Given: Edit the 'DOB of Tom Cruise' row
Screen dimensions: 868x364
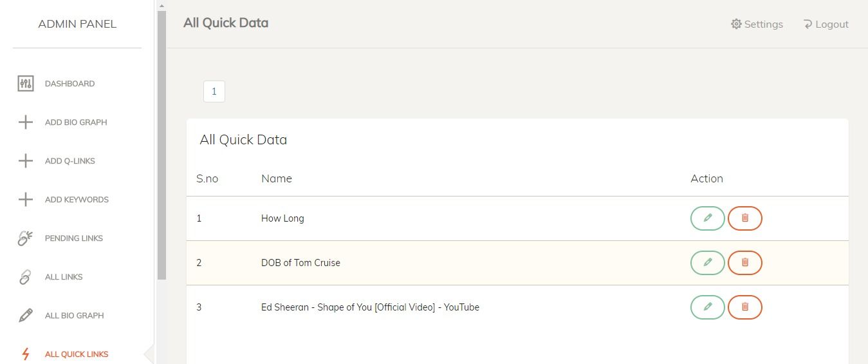Looking at the screenshot, I should 708,263.
